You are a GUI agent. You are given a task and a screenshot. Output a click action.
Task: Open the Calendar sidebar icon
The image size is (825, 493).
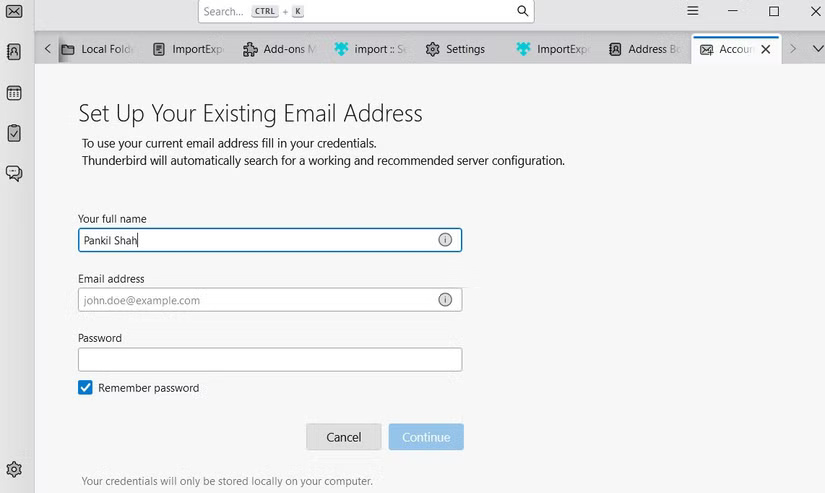14,93
